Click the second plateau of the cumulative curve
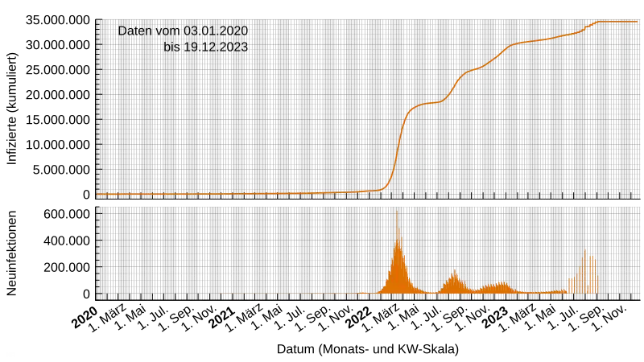Viewport: 644px width, 362px height. coord(475,70)
